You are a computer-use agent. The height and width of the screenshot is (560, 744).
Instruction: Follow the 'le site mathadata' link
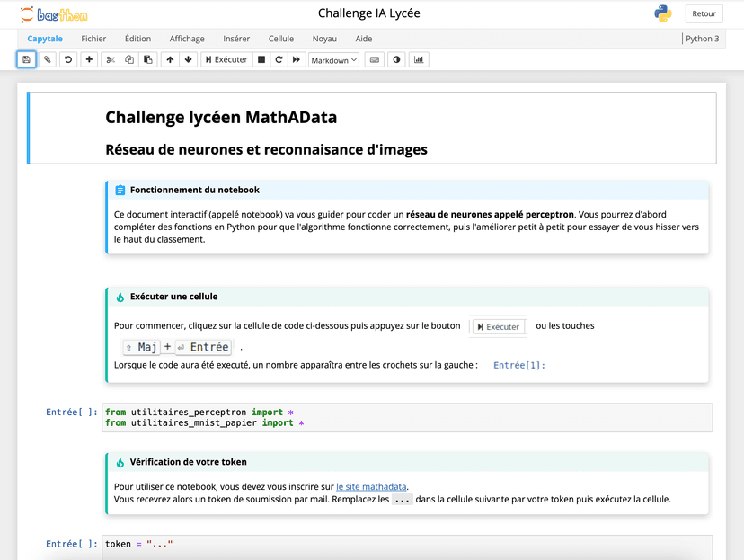tap(372, 486)
